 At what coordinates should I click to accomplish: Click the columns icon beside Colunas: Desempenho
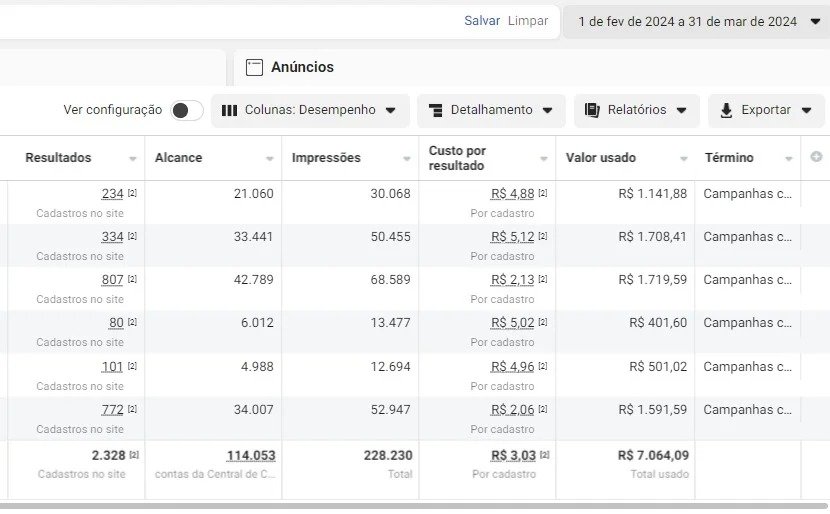click(x=229, y=110)
